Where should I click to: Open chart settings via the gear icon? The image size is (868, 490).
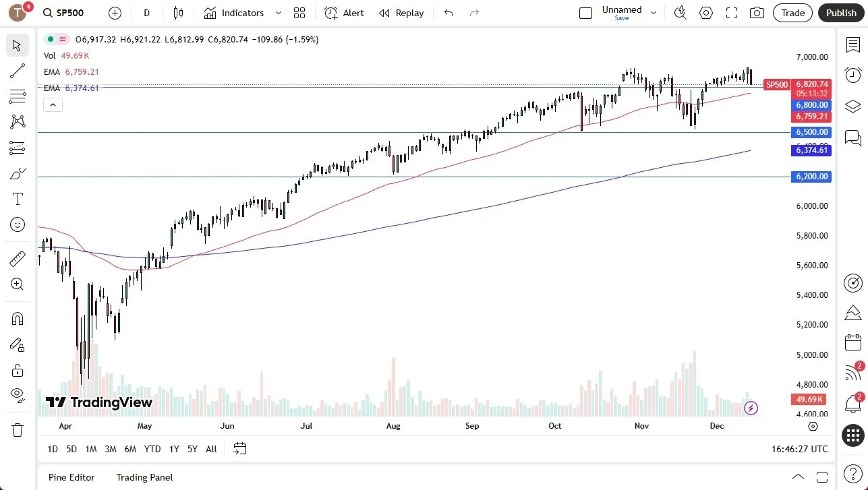[705, 12]
